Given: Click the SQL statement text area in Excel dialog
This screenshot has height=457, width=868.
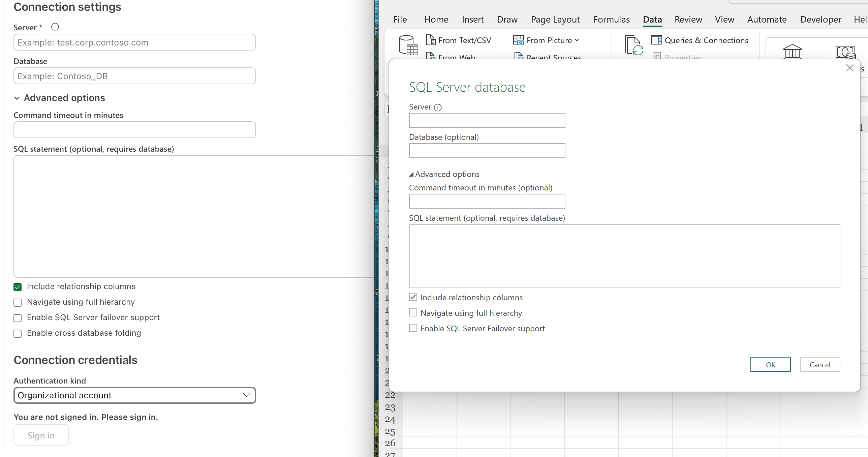Looking at the screenshot, I should tap(624, 256).
